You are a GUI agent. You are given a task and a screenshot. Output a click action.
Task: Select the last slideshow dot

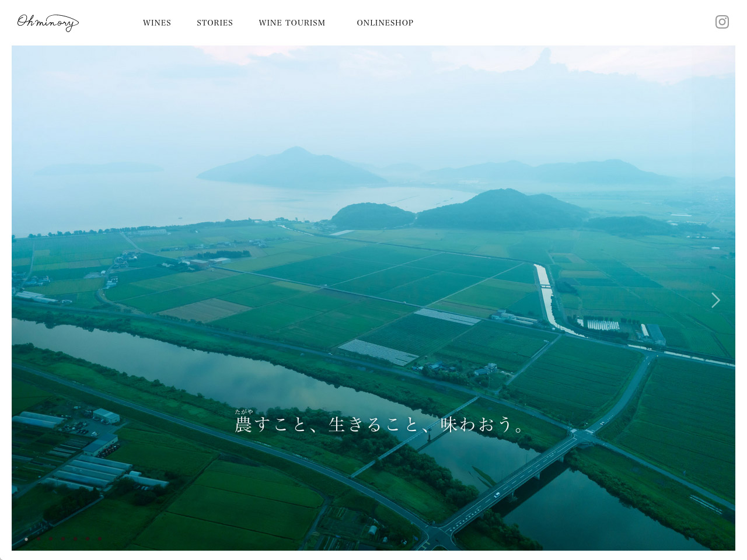100,539
